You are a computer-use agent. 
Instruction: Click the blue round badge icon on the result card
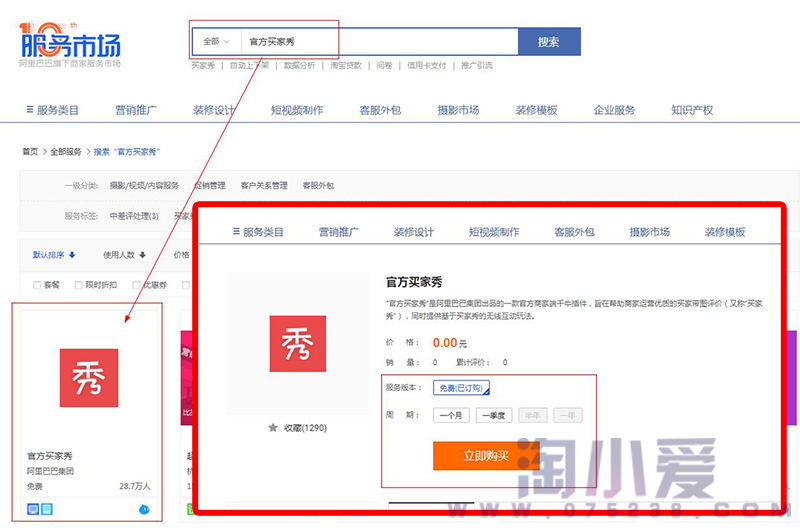click(x=144, y=509)
